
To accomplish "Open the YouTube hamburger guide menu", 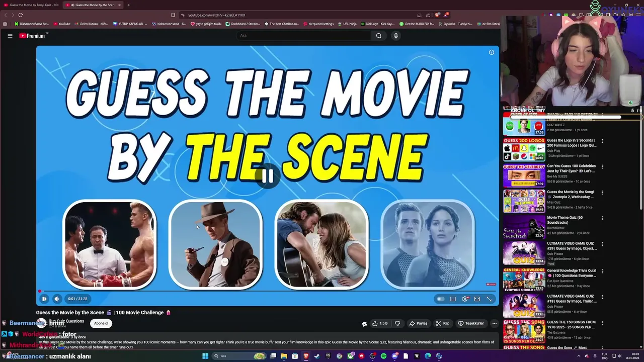I will (x=10, y=36).
